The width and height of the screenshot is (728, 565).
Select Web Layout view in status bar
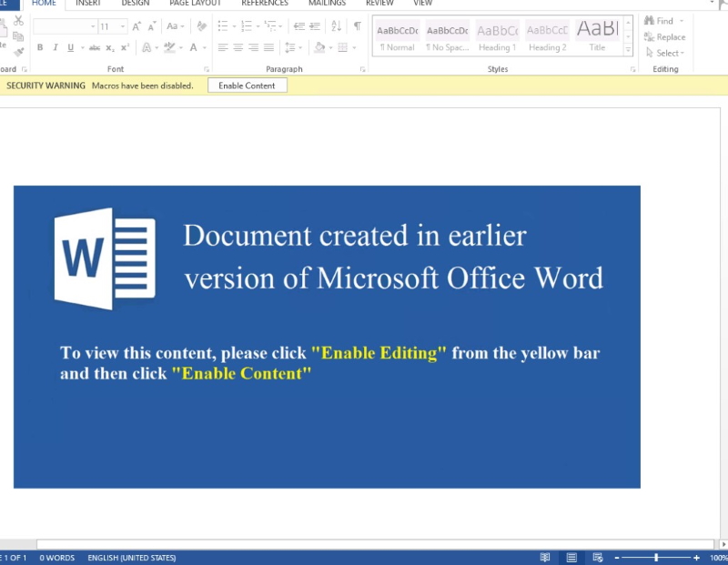pyautogui.click(x=598, y=558)
